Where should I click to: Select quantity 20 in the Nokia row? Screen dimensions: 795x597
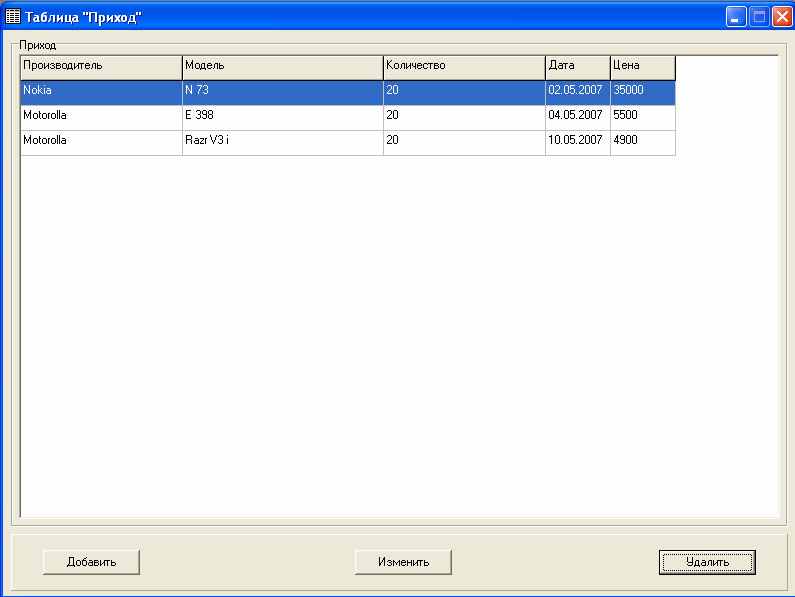click(464, 93)
